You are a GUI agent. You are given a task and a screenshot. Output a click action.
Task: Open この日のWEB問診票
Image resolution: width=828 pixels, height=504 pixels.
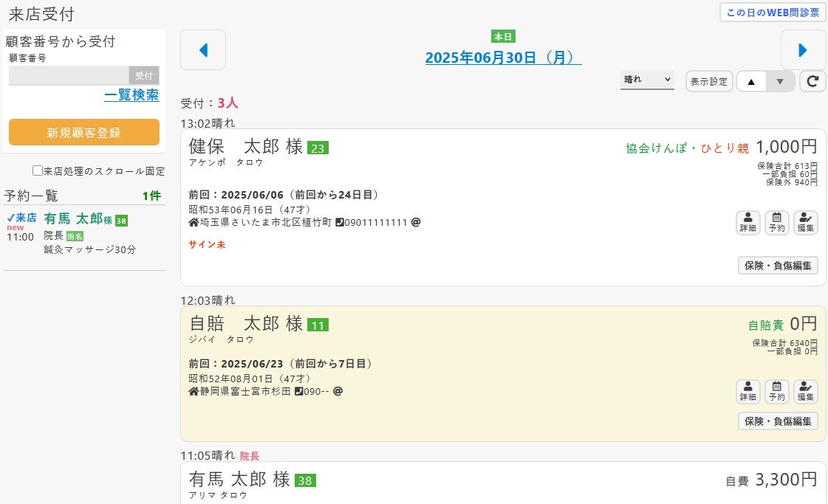[773, 13]
